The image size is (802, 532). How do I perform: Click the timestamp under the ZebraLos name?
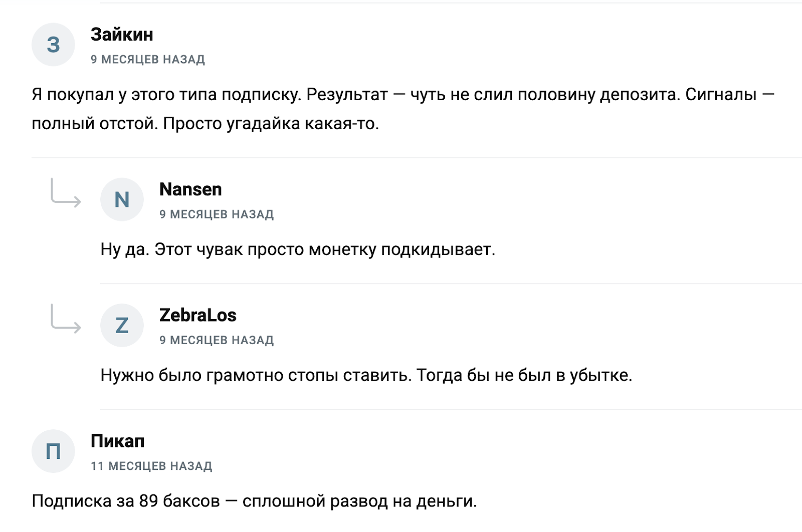217,340
